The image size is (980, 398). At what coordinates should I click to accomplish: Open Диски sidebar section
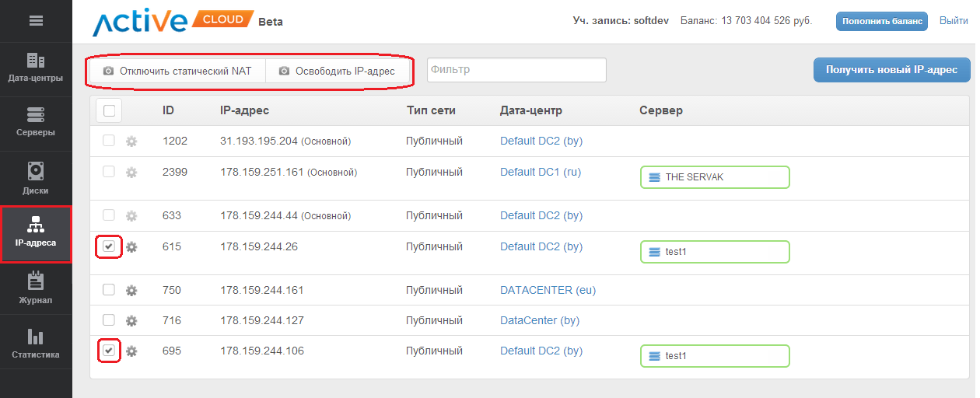(36, 178)
